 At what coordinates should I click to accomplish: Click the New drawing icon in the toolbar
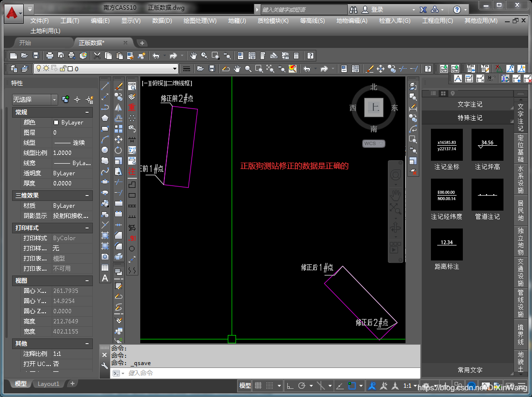tap(13, 56)
